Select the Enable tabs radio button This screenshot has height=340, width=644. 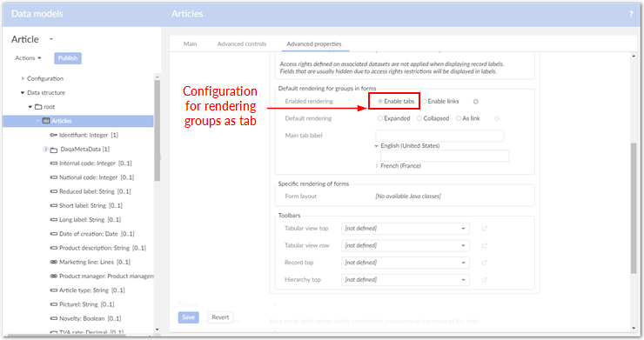click(x=380, y=101)
